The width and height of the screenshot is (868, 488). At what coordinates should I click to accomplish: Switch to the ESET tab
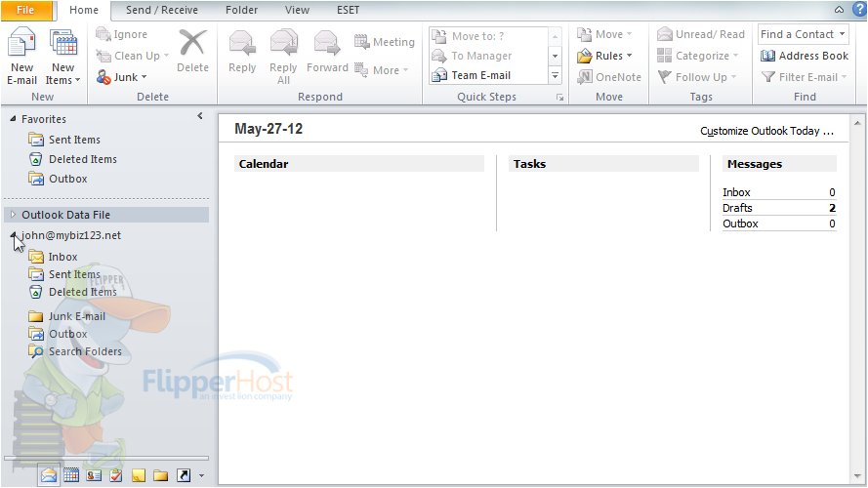click(349, 10)
